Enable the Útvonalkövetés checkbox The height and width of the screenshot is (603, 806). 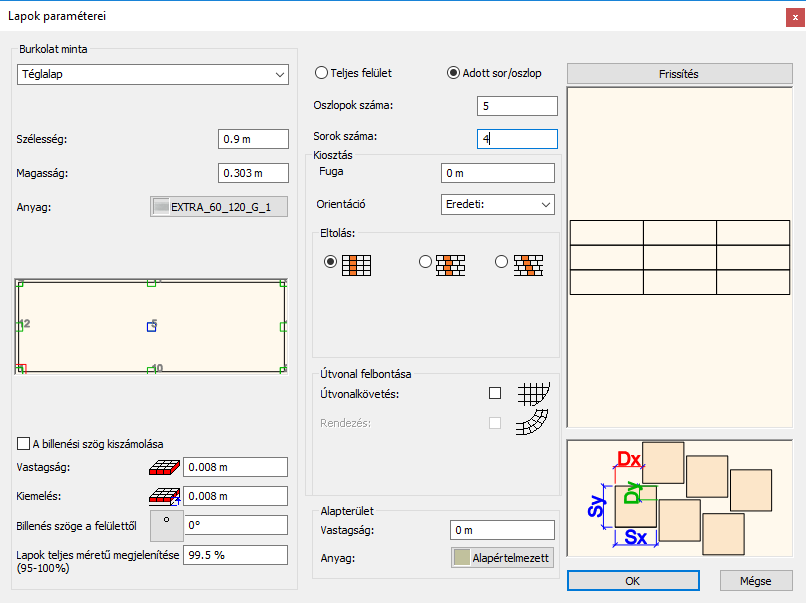495,393
